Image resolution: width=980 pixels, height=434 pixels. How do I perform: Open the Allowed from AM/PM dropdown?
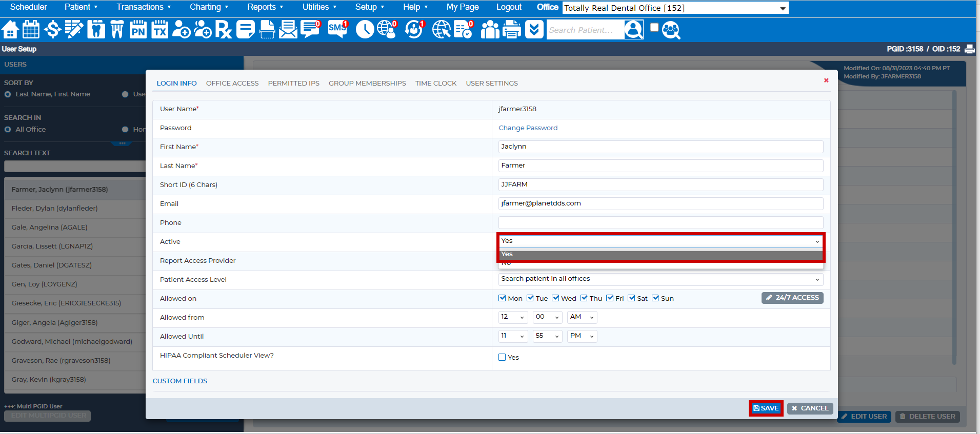(582, 317)
